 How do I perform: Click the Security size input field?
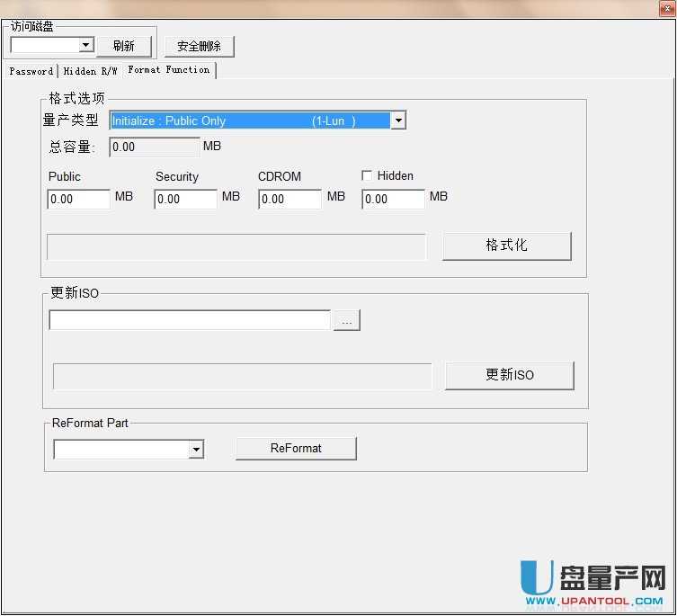pos(185,199)
